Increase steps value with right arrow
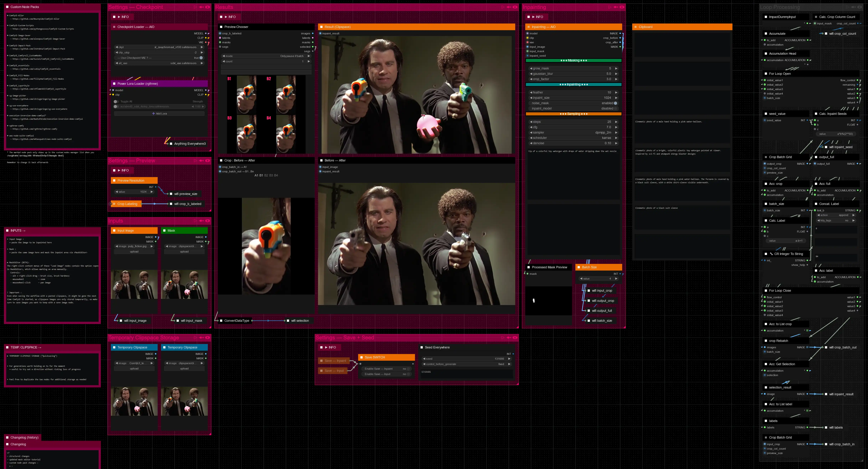The image size is (868, 469). pyautogui.click(x=616, y=122)
